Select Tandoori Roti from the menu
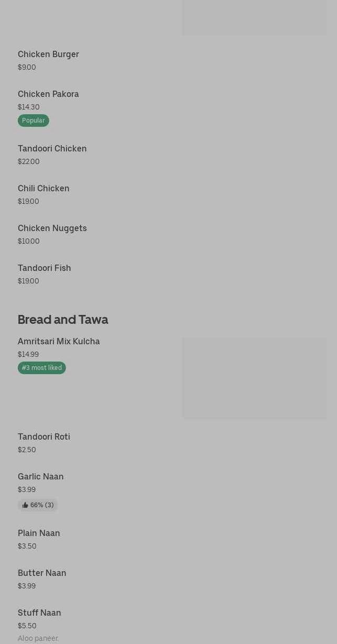The image size is (337, 644). [x=44, y=437]
